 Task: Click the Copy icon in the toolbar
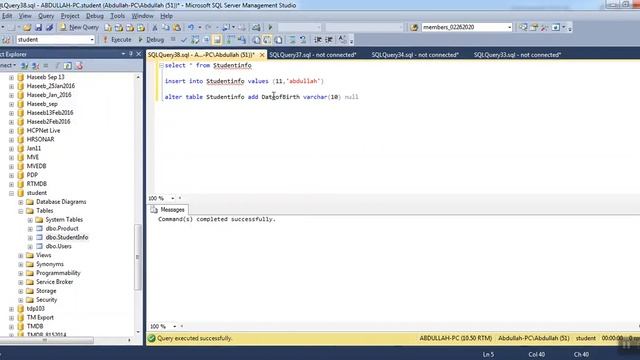click(166, 27)
